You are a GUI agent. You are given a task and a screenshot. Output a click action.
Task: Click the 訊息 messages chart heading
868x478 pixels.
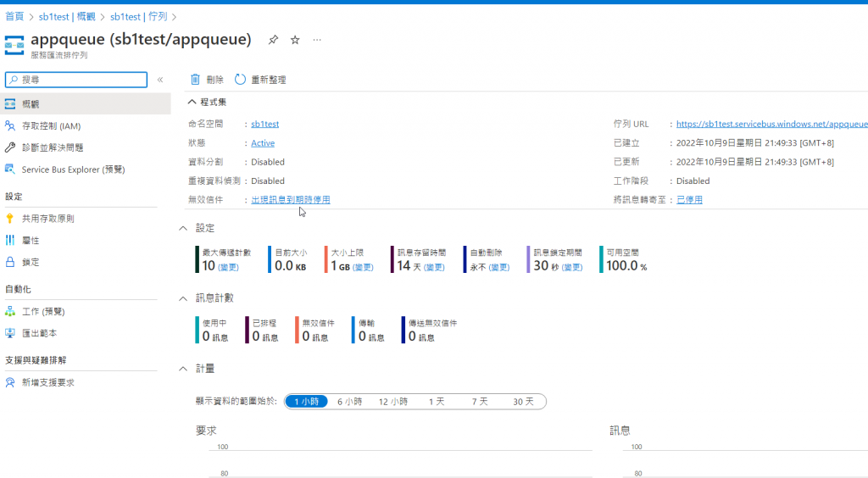tap(620, 431)
